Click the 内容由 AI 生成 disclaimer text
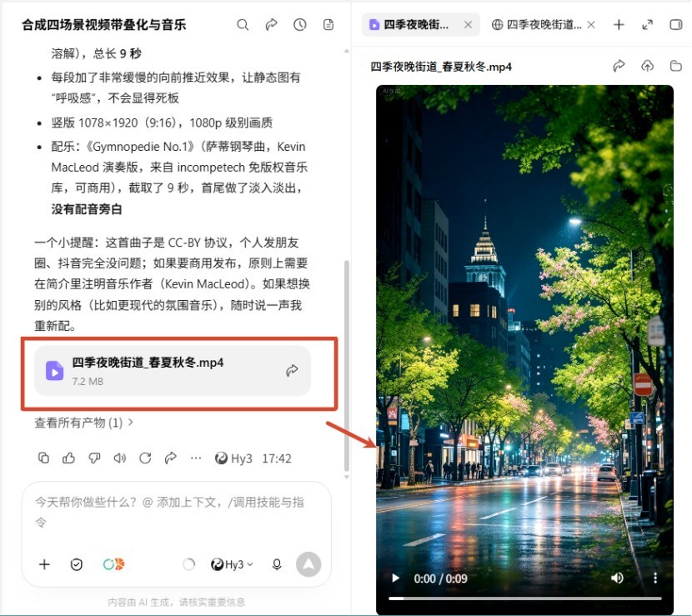Screen dimensions: 692x616 pyautogui.click(x=176, y=603)
